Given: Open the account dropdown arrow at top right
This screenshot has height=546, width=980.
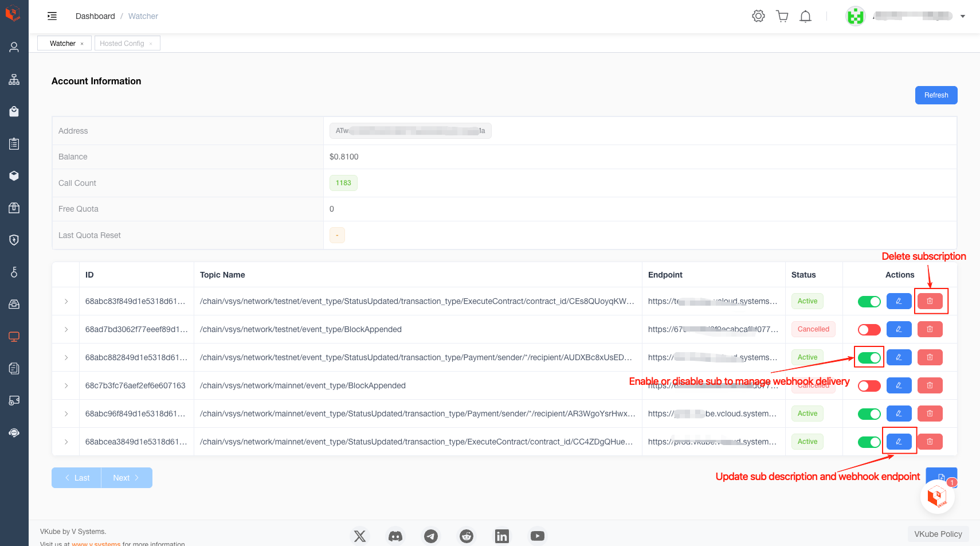Looking at the screenshot, I should tap(963, 16).
